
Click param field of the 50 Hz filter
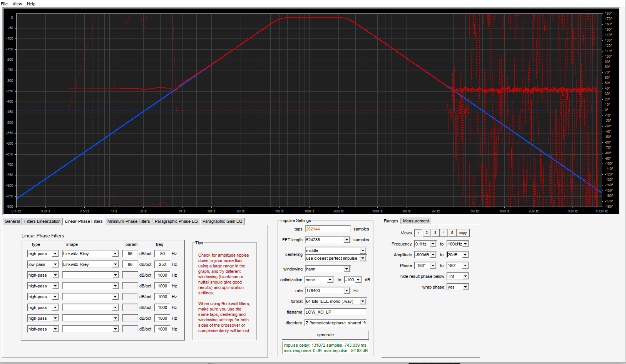point(130,254)
